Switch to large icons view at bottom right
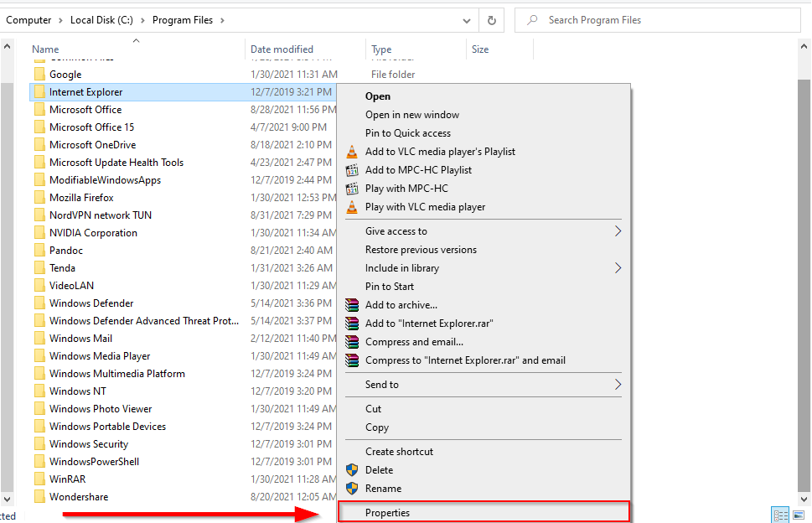 pos(799,515)
